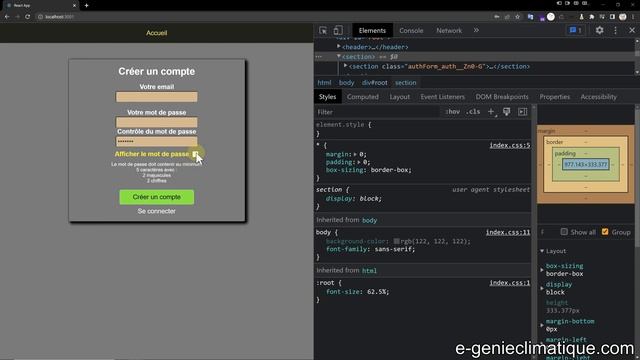Screen dimensions: 640x360
Task: Toggle element state :hov button
Action: (x=453, y=111)
